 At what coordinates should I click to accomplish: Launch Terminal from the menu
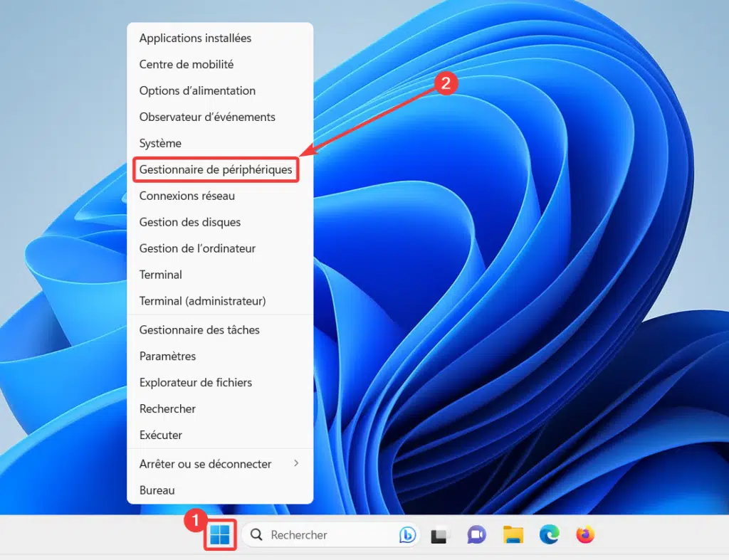click(220, 275)
